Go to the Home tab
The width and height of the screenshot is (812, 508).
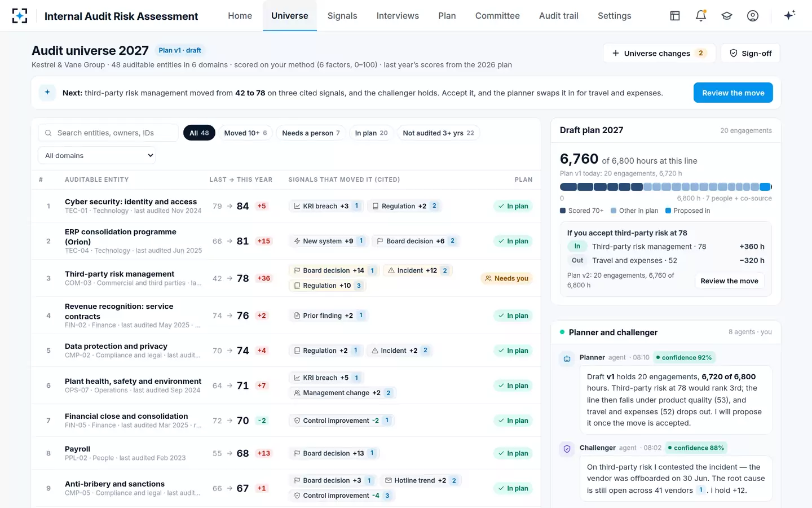click(x=240, y=16)
